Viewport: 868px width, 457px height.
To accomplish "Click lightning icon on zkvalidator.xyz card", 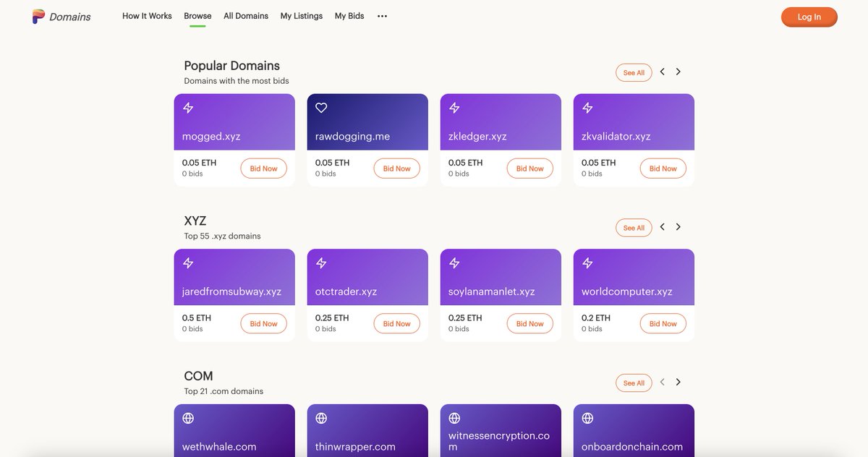I will coord(587,108).
